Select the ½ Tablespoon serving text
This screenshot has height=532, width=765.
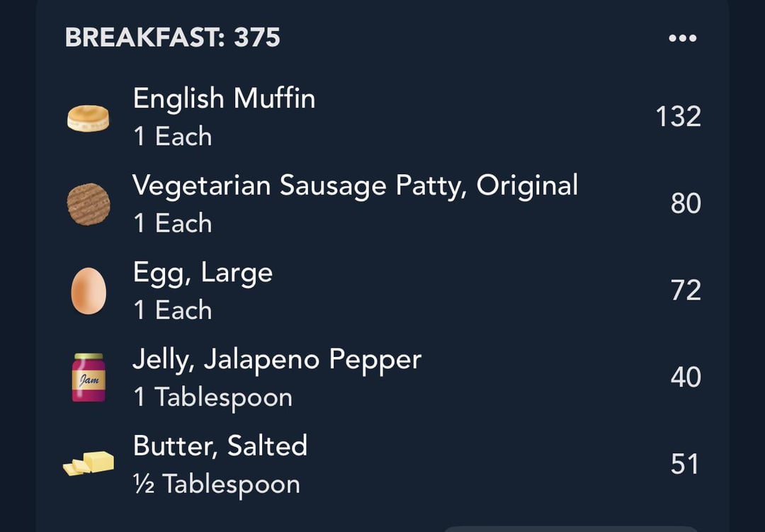pyautogui.click(x=217, y=485)
